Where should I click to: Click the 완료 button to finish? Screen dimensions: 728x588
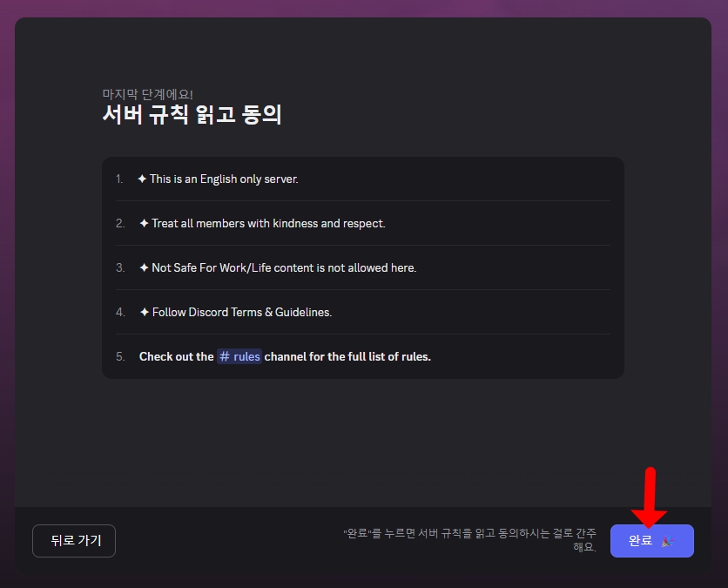pyautogui.click(x=642, y=541)
